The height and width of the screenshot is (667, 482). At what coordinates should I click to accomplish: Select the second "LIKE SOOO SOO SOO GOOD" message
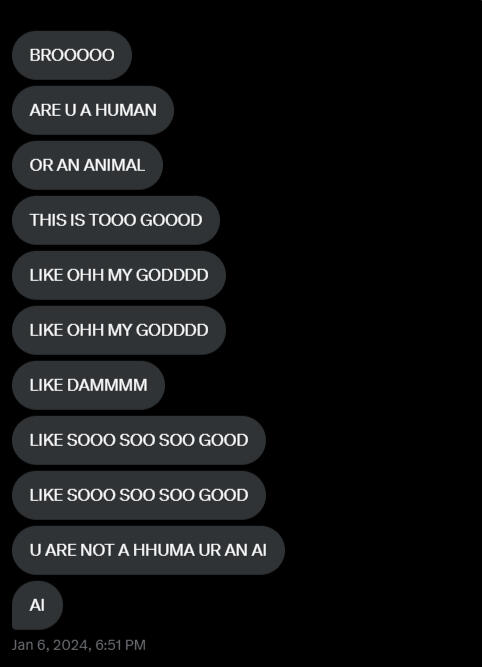(139, 495)
